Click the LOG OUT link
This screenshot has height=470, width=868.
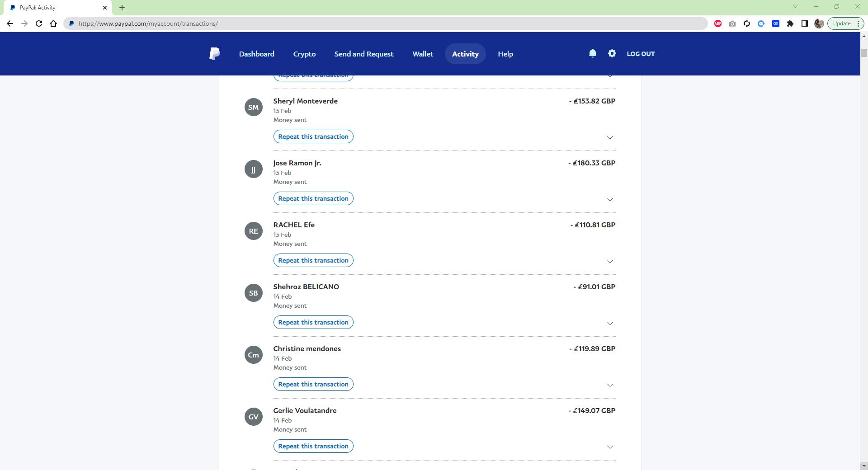pyautogui.click(x=640, y=54)
